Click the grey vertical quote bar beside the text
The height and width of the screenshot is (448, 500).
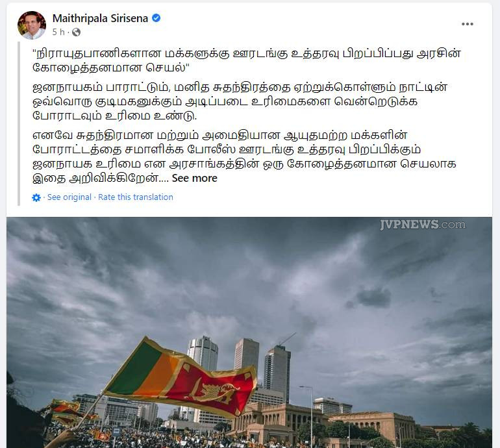click(19, 124)
